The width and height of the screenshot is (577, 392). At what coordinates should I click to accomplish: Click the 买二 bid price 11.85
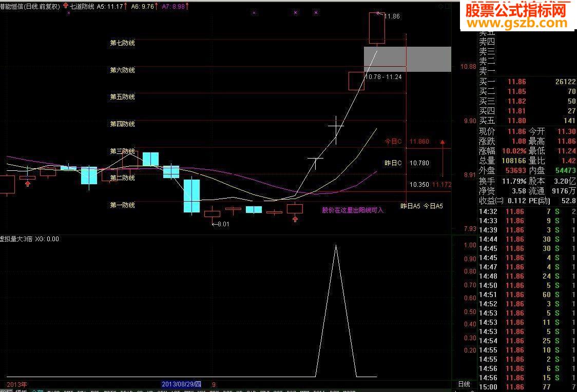click(x=516, y=91)
